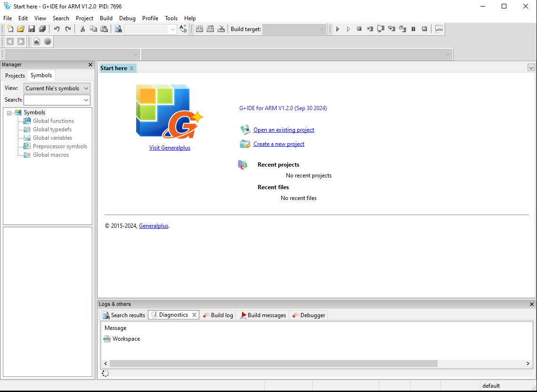Open the View symbols dropdown

(57, 88)
